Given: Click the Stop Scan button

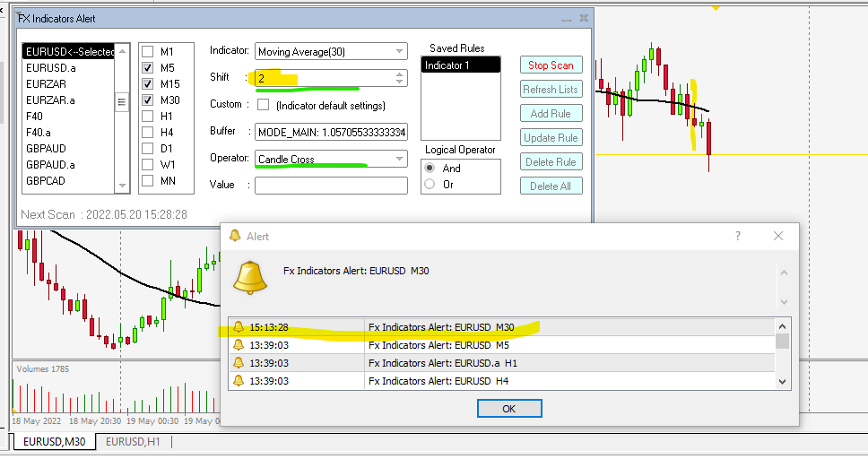Looking at the screenshot, I should (551, 65).
